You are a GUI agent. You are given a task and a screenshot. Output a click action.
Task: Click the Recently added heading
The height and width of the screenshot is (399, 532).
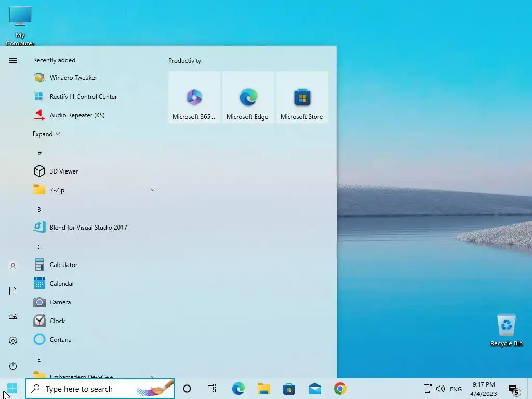pyautogui.click(x=54, y=60)
